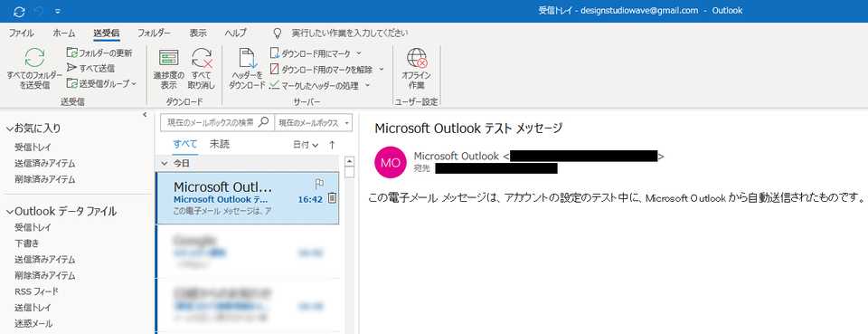
Task: Click the MO sender avatar
Action: pyautogui.click(x=391, y=162)
